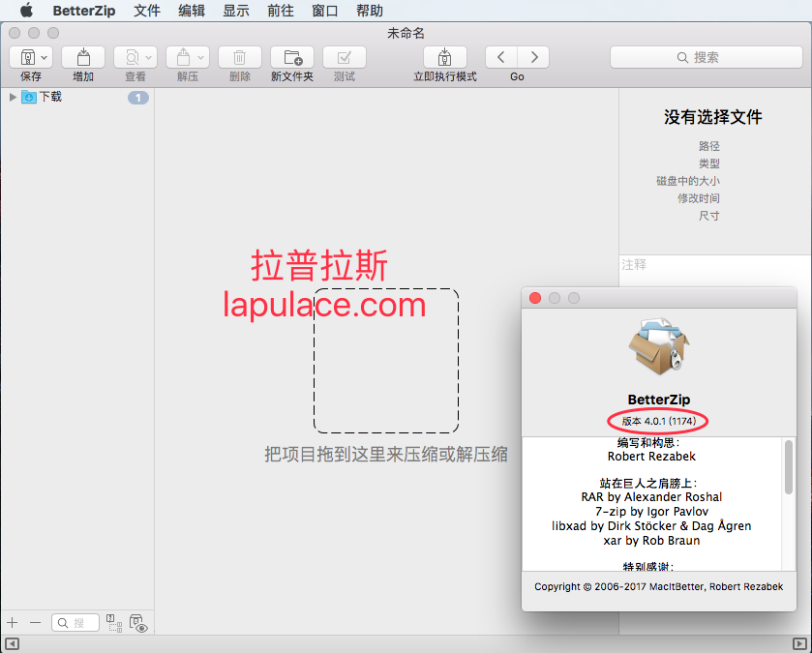Expand the 下载 folder disclosure triangle
Image resolution: width=812 pixels, height=653 pixels.
coord(13,97)
